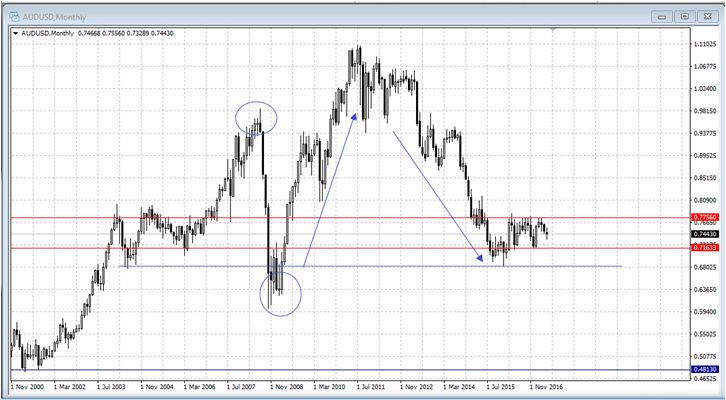Click the chart window icon in title bar
The height and width of the screenshot is (400, 726).
tap(15, 15)
